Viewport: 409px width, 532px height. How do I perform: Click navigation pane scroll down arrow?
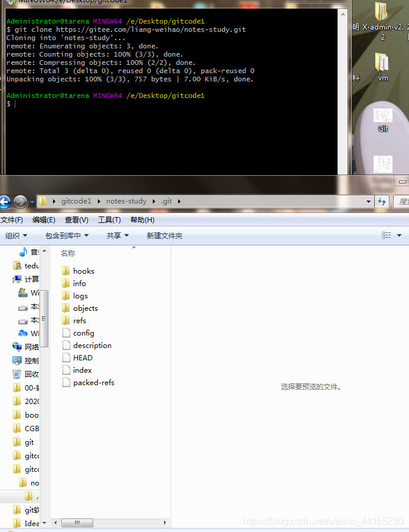[x=44, y=523]
